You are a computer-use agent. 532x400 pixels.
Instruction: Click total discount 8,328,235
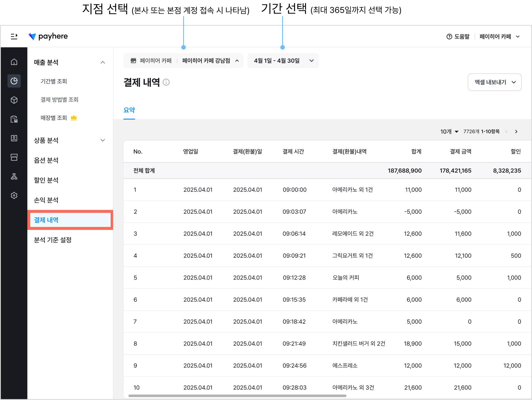(x=507, y=171)
